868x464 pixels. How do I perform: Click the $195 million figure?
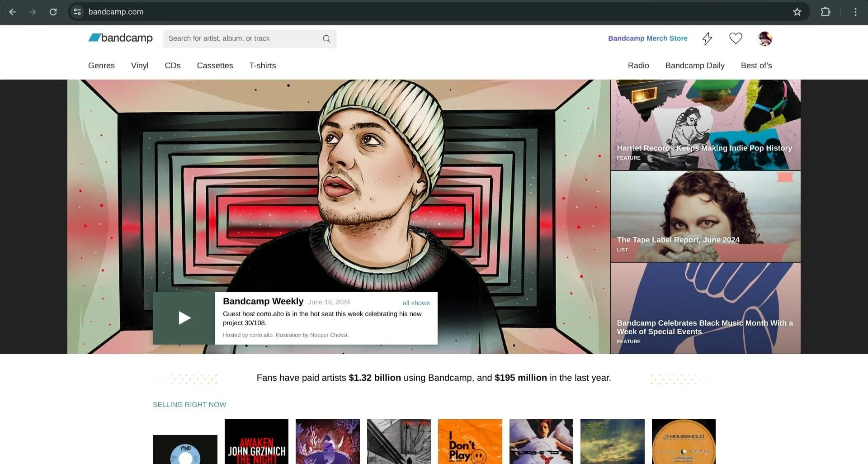pyautogui.click(x=521, y=378)
